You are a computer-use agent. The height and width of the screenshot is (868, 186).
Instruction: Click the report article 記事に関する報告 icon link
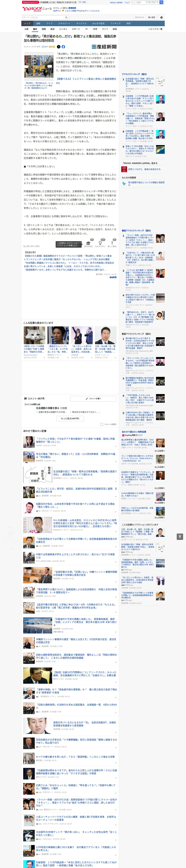[x=31, y=246]
